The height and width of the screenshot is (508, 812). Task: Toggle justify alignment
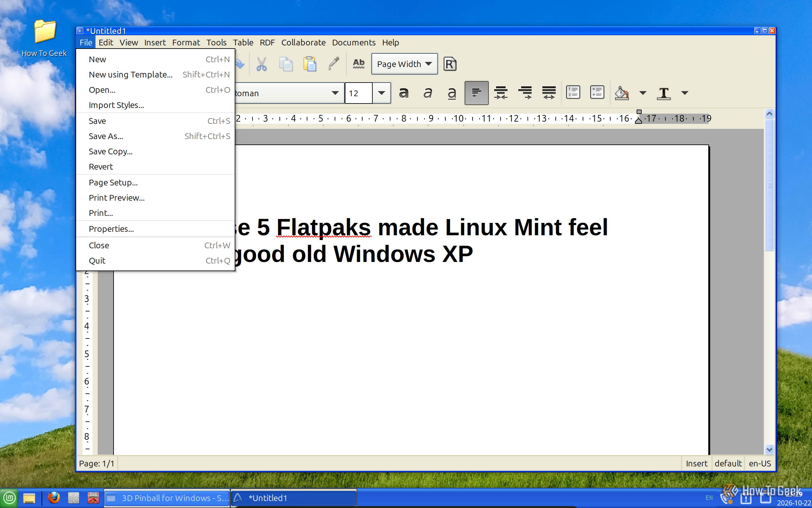coord(549,93)
